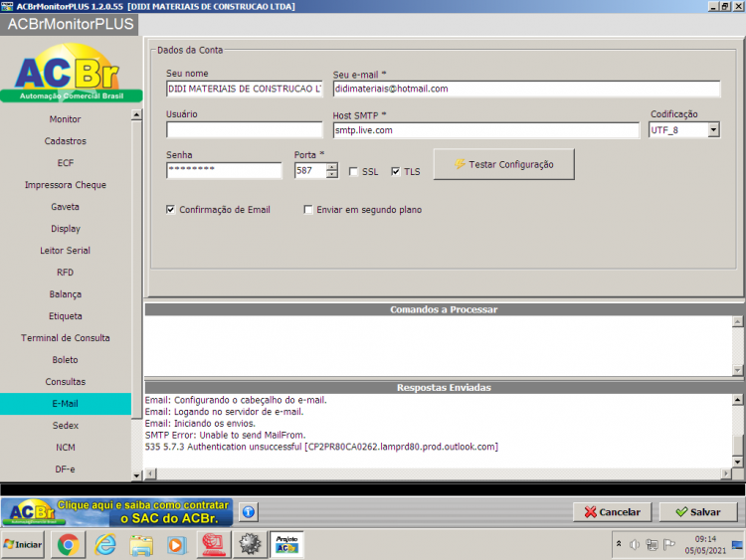This screenshot has width=746, height=560.
Task: Uncheck Confirmação de Email
Action: (x=170, y=209)
